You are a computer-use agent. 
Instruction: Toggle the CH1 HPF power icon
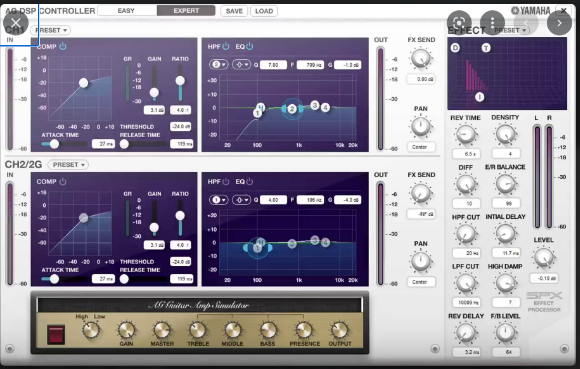[226, 46]
